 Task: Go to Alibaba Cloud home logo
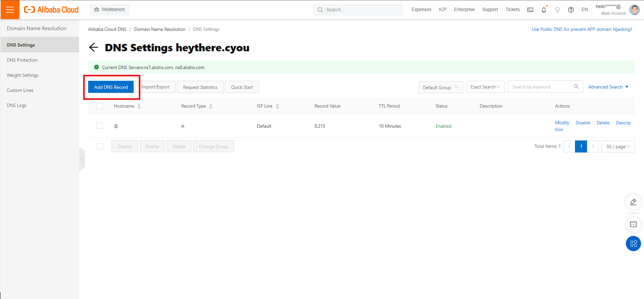[x=51, y=10]
